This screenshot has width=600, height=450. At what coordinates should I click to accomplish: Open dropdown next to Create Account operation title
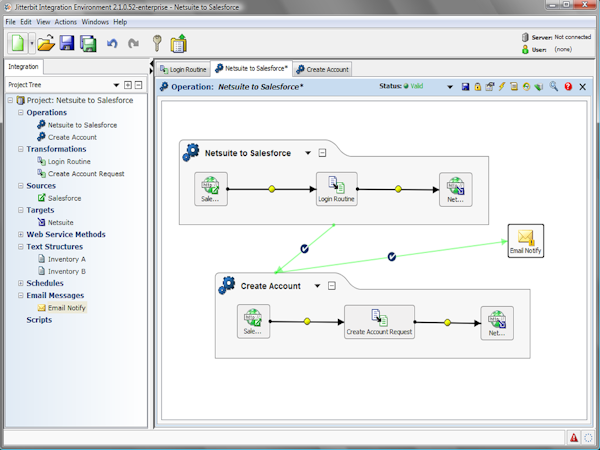(x=317, y=286)
